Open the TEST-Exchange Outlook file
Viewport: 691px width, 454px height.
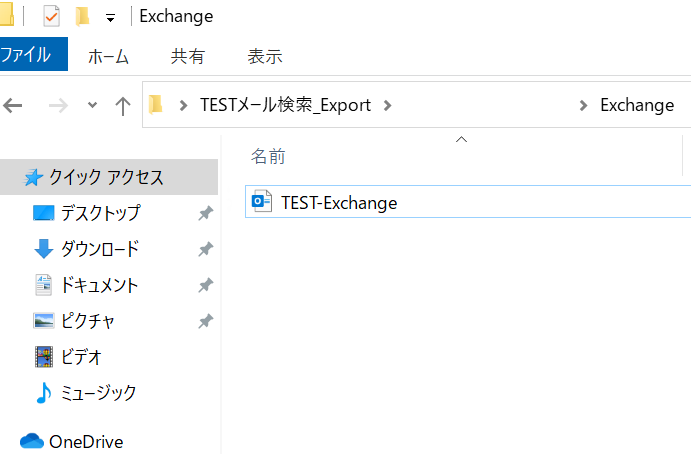[339, 202]
